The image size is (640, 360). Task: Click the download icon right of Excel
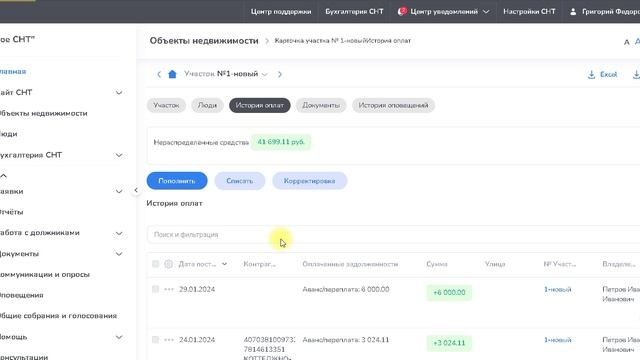tap(636, 74)
